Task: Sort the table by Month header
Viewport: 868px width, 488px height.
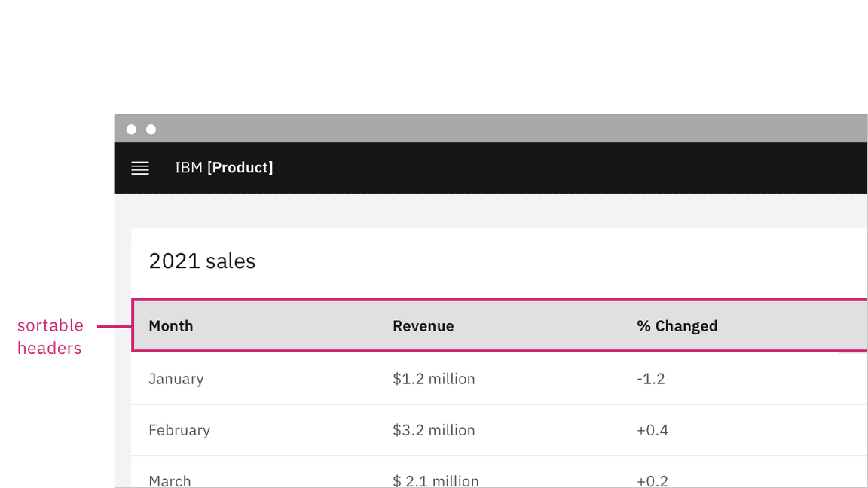Action: (x=171, y=326)
